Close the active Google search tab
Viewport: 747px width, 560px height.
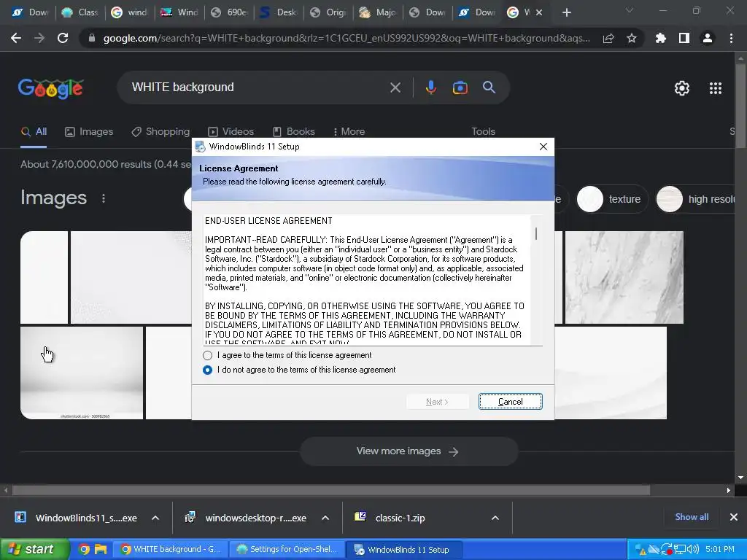click(539, 12)
